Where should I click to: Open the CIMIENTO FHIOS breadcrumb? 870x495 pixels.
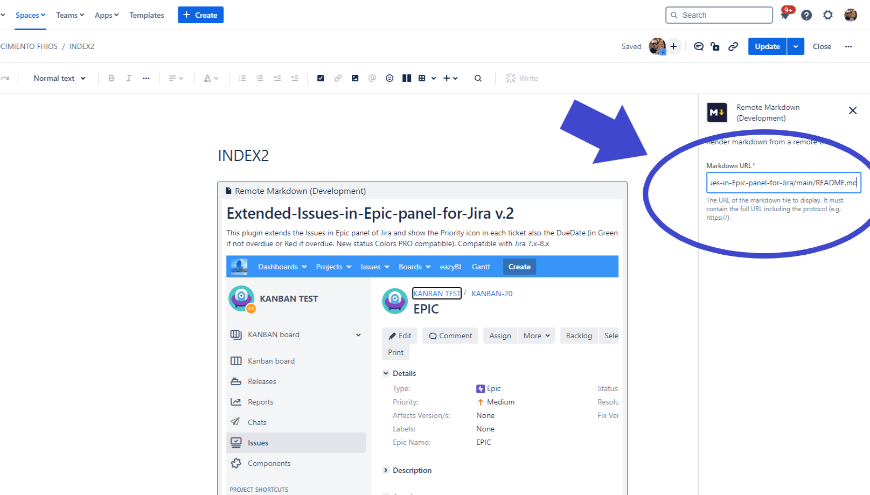[x=29, y=46]
